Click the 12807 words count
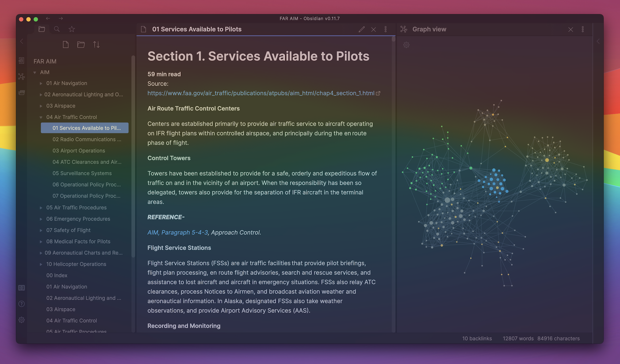 click(x=518, y=338)
